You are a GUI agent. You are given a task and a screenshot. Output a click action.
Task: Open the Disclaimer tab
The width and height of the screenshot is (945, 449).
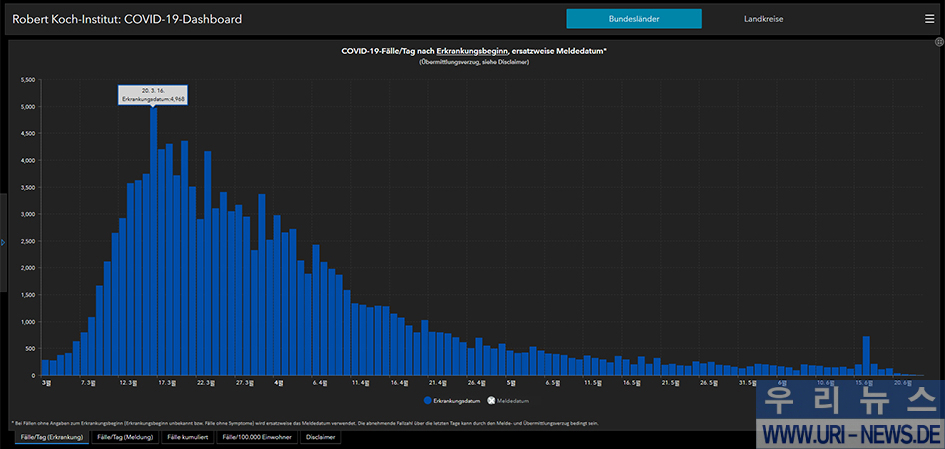click(321, 437)
